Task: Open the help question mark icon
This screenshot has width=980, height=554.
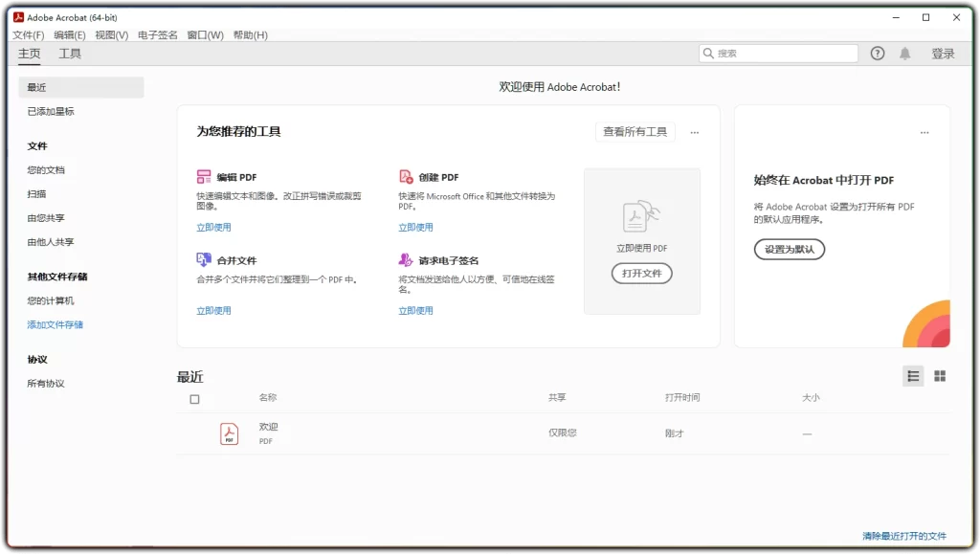Action: 878,53
